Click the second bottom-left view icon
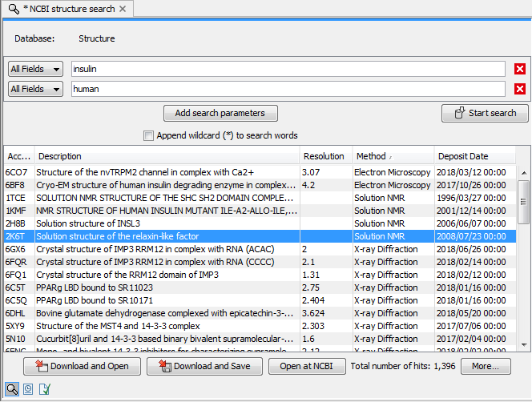Viewport: 532px width, 402px height. pyautogui.click(x=28, y=391)
